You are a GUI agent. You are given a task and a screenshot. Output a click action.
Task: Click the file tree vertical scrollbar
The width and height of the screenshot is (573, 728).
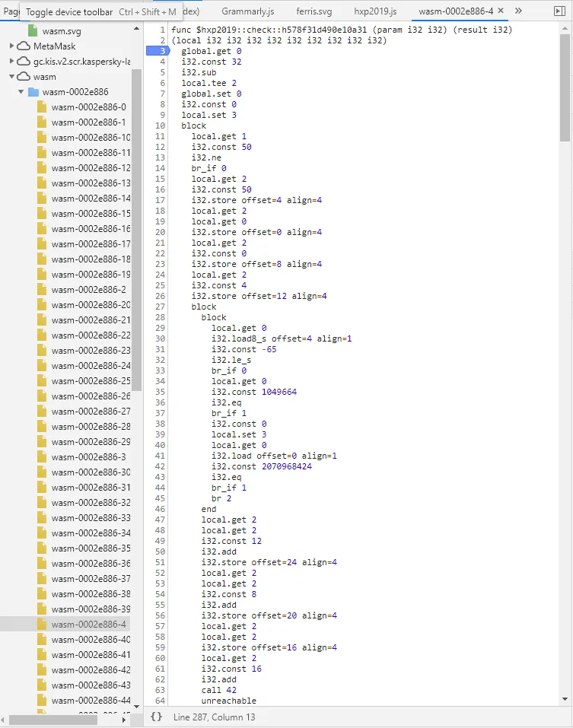[x=136, y=230]
